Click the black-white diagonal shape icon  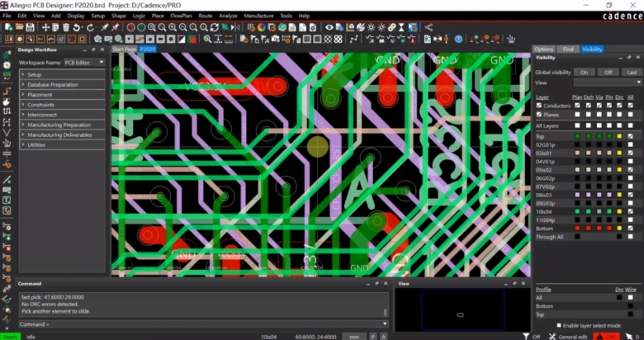182,39
